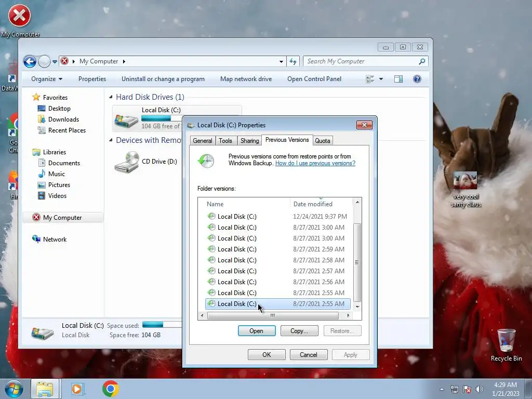Open Windows Media Player from taskbar
Screen dimensions: 532x399
point(77,389)
